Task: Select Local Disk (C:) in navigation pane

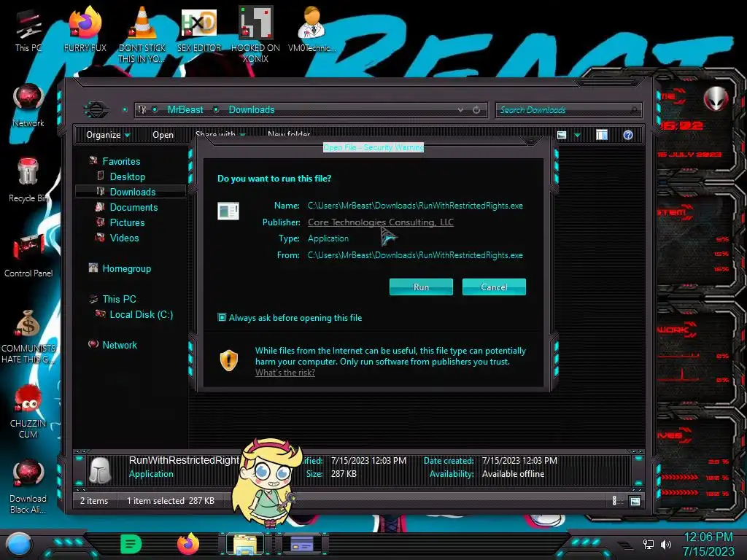Action: coord(141,314)
